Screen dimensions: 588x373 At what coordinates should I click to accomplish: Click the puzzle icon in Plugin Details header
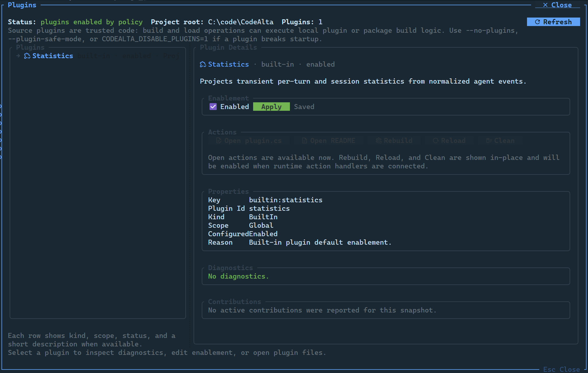tap(203, 64)
